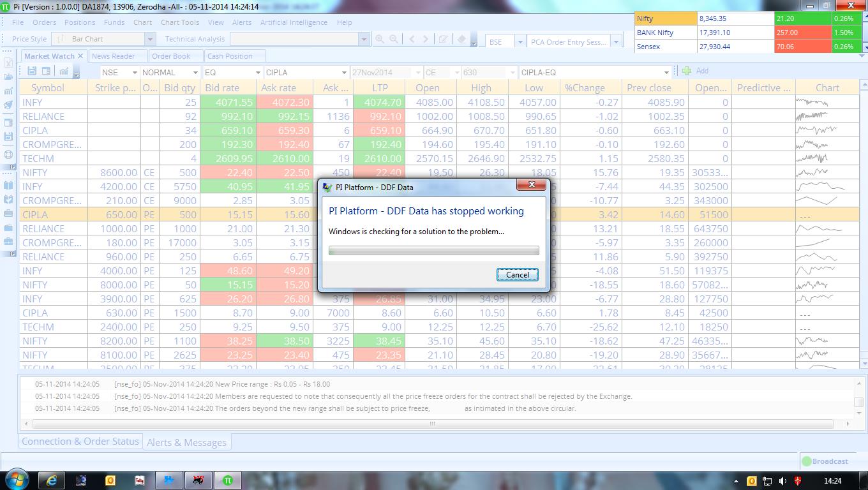Click the edit pencil toolbar icon
Screen dimensions: 868x490
[444, 39]
